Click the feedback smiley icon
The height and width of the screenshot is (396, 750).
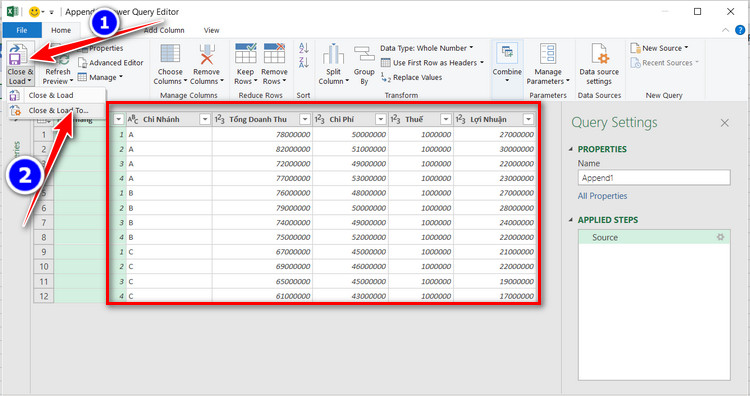click(x=34, y=11)
